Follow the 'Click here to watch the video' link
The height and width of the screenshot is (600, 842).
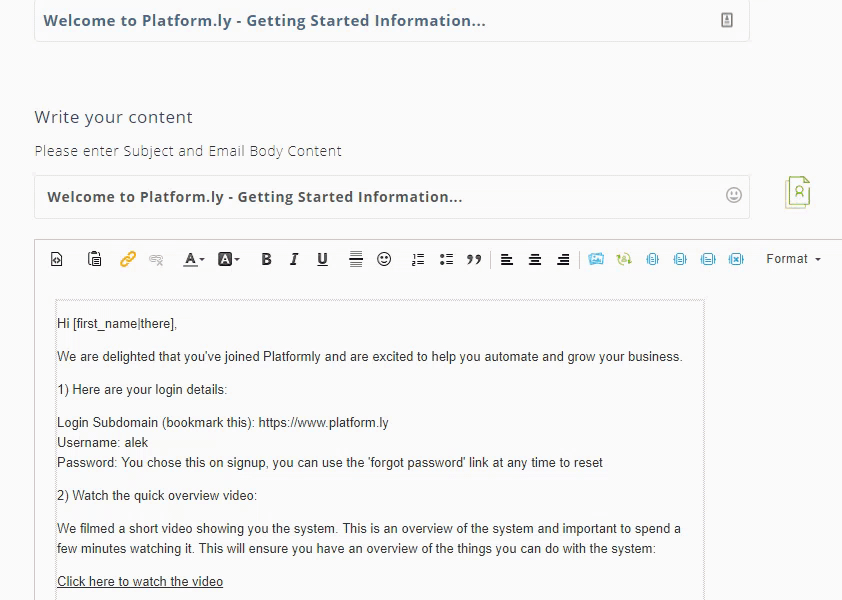[x=140, y=582]
